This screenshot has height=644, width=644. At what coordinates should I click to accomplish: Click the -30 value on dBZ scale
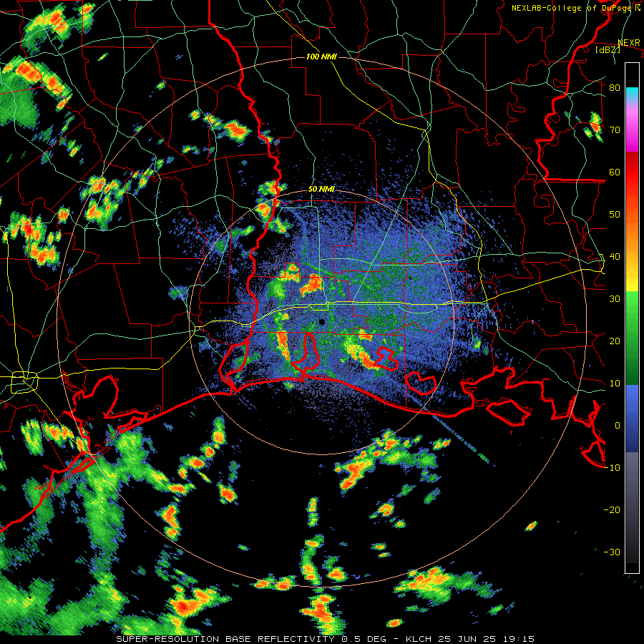click(x=612, y=552)
